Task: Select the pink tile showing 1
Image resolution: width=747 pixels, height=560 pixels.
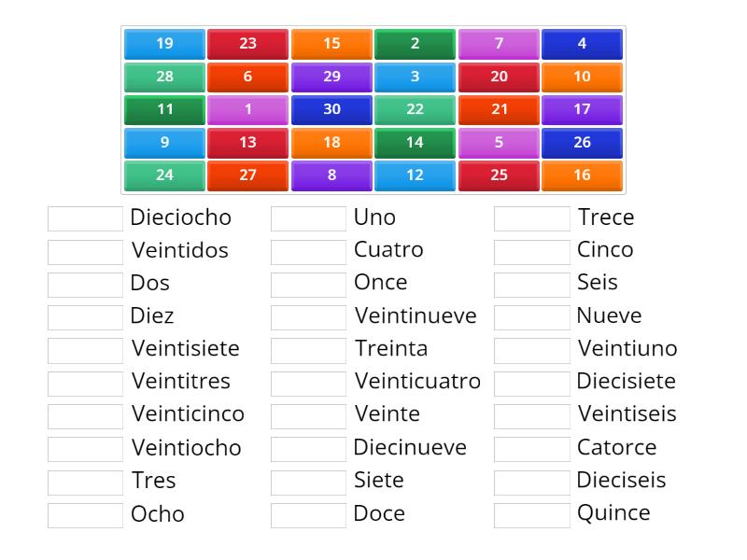Action: (247, 109)
